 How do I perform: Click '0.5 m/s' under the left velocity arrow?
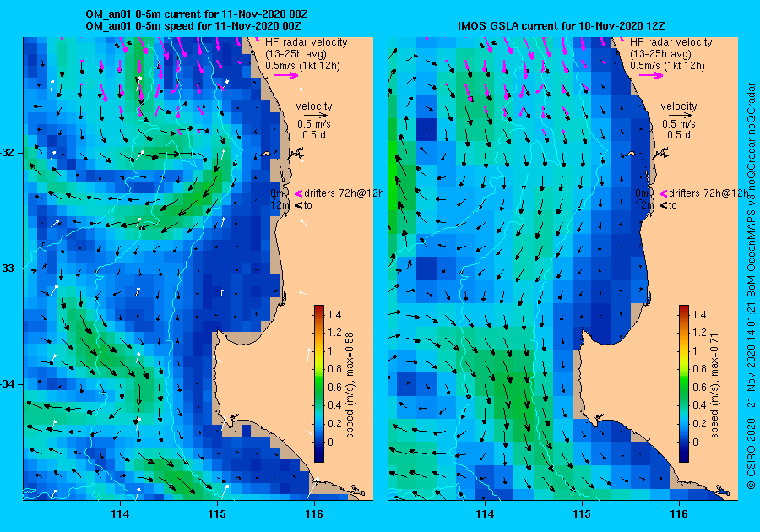click(x=314, y=124)
